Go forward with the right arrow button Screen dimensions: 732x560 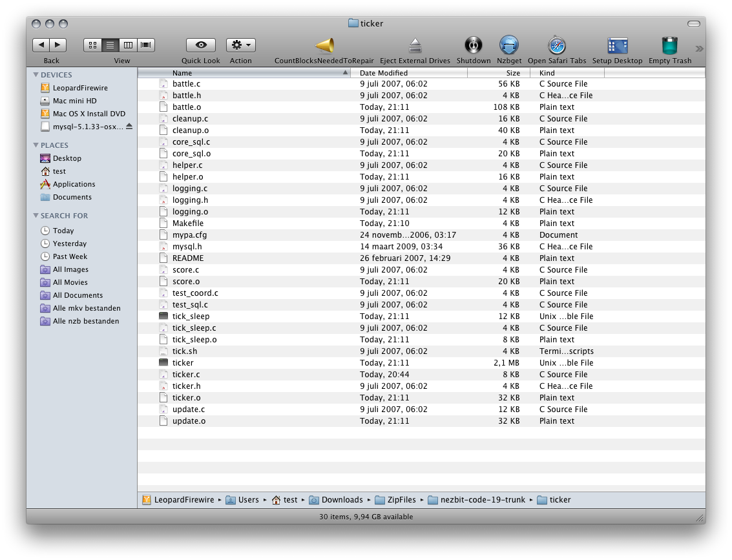click(x=58, y=45)
